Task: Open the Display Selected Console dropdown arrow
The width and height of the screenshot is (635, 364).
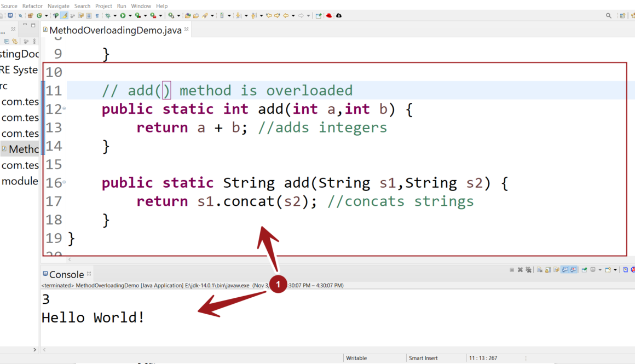Action: 600,270
